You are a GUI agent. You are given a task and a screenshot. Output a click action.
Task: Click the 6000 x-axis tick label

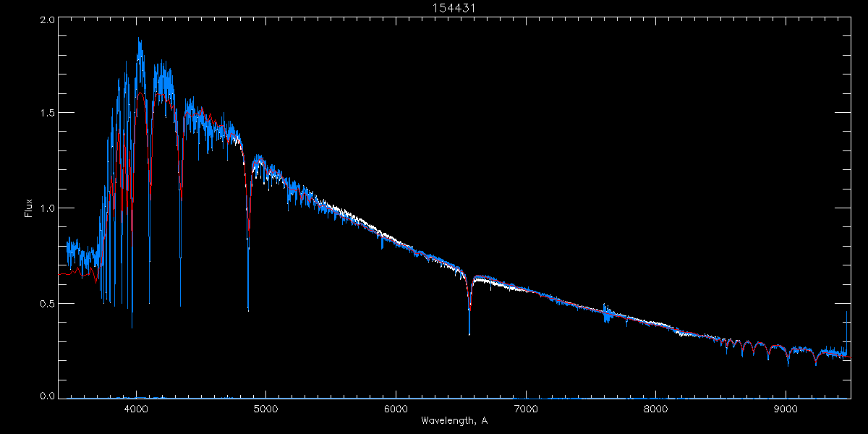tap(396, 407)
